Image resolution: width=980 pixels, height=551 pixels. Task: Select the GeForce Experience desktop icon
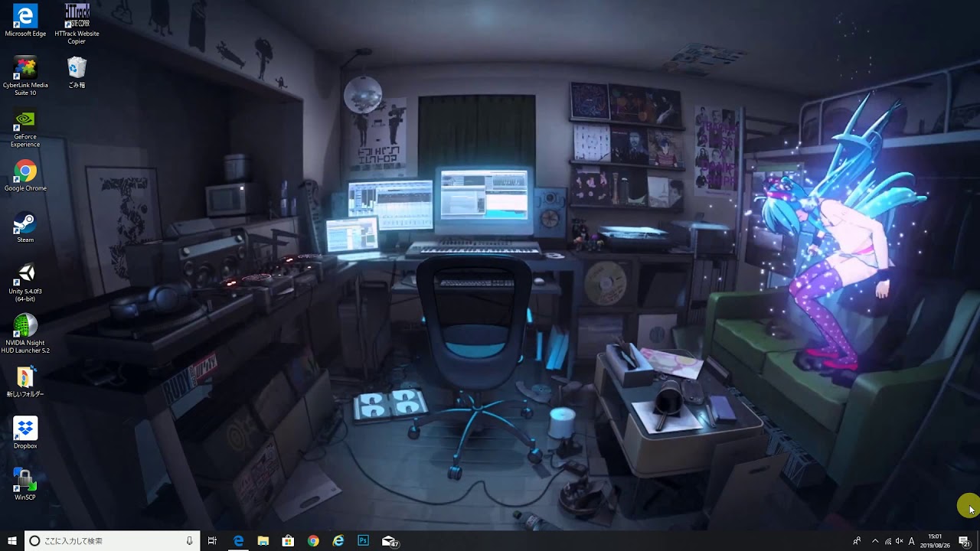tap(25, 128)
